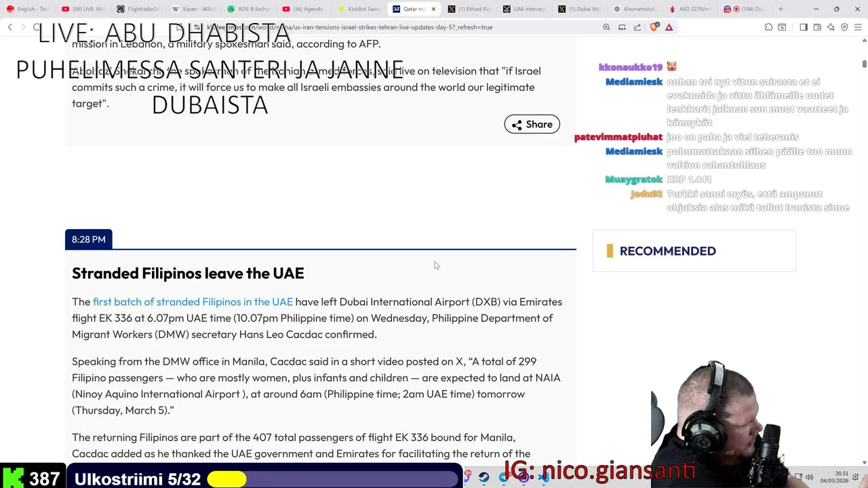Open the (1) Etihad X tab
Image resolution: width=868 pixels, height=488 pixels.
click(469, 9)
